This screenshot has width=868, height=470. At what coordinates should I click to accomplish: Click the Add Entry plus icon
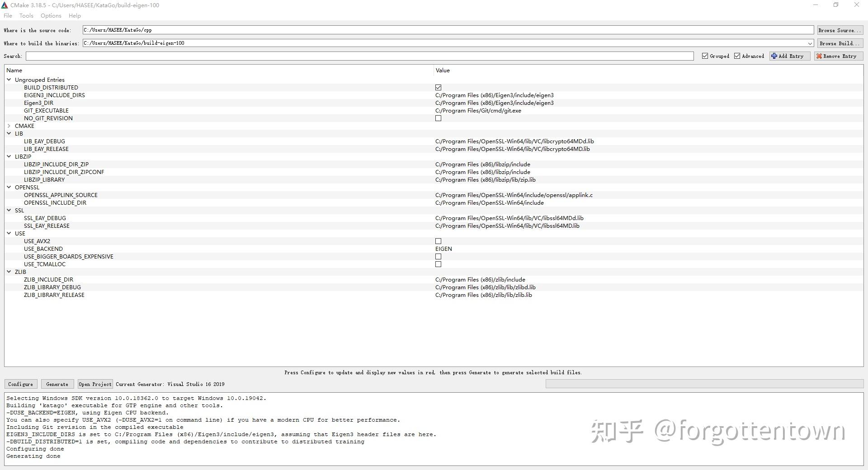pos(774,56)
